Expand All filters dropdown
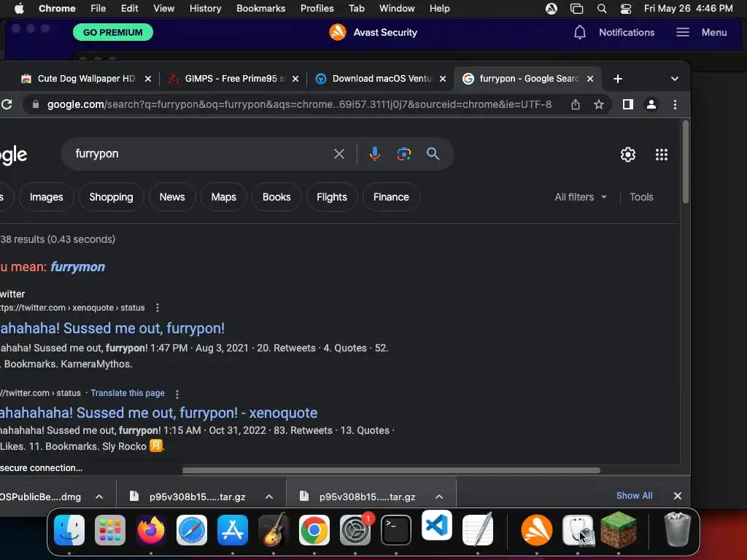This screenshot has height=560, width=747. 581,197
